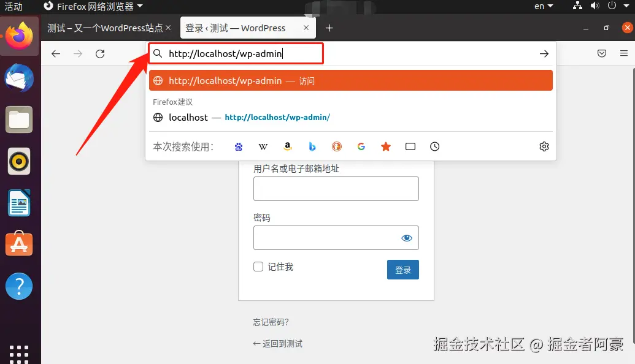Open the Files manager in dock

19,119
